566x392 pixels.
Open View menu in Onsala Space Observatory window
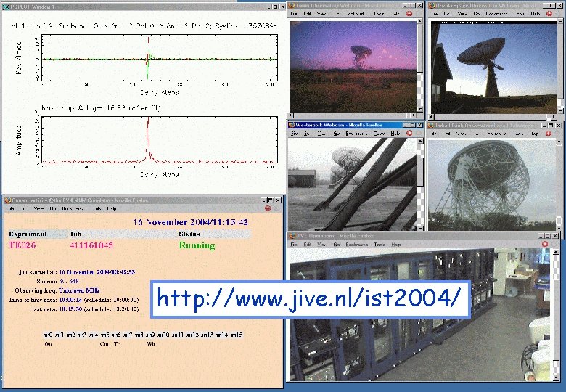[462, 13]
